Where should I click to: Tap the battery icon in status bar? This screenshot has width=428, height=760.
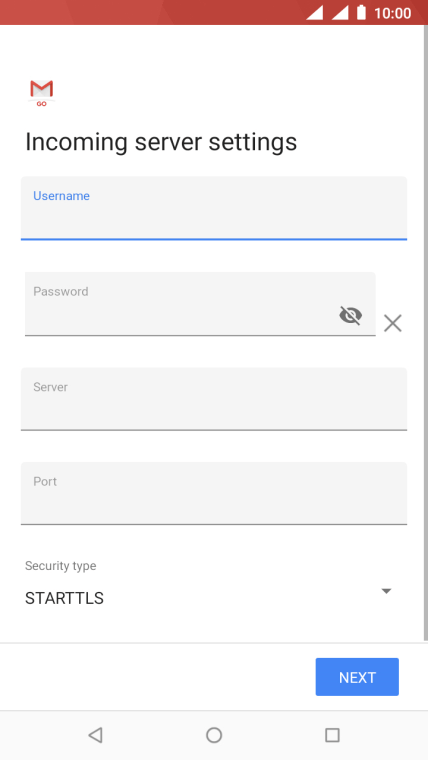tap(361, 12)
